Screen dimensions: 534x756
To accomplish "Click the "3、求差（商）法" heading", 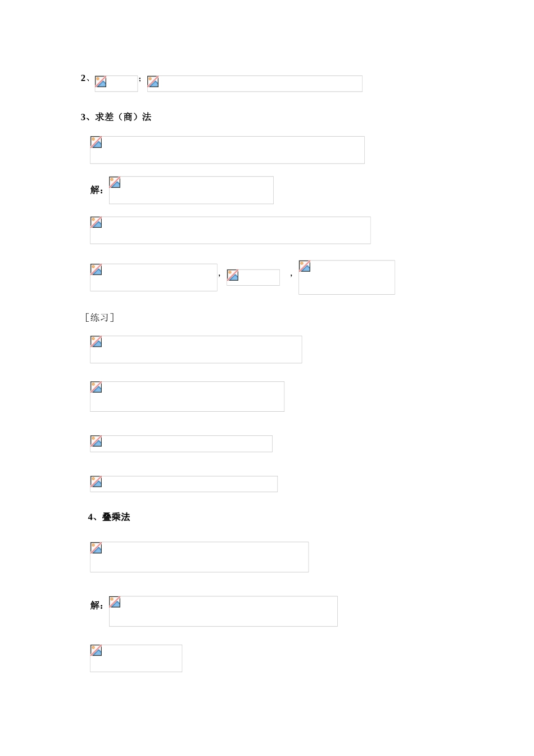I will (116, 117).
